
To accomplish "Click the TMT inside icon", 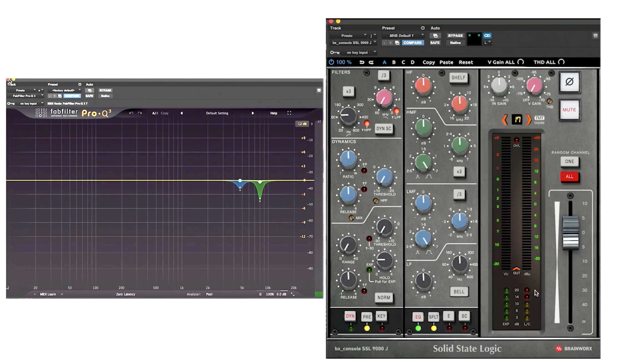I will tap(539, 120).
